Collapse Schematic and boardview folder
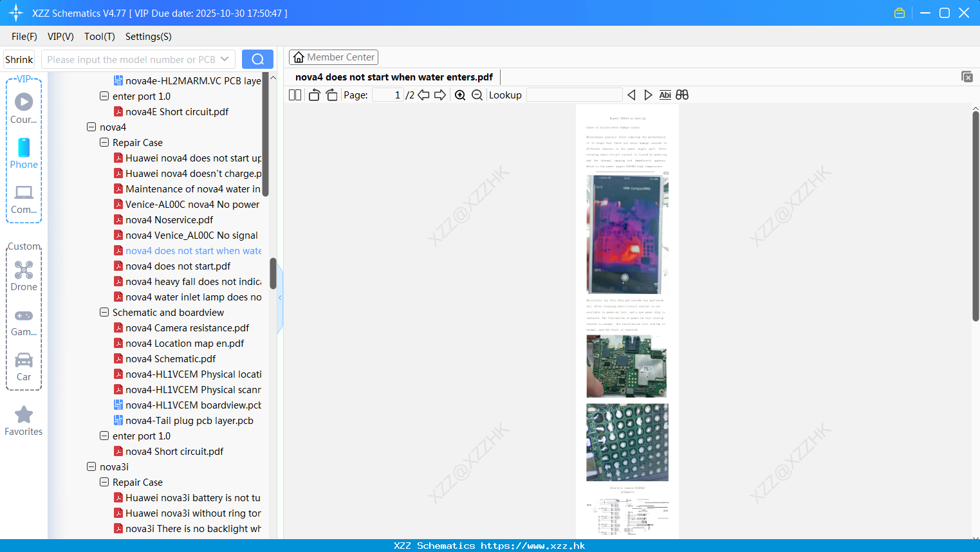980x552 pixels. 104,312
